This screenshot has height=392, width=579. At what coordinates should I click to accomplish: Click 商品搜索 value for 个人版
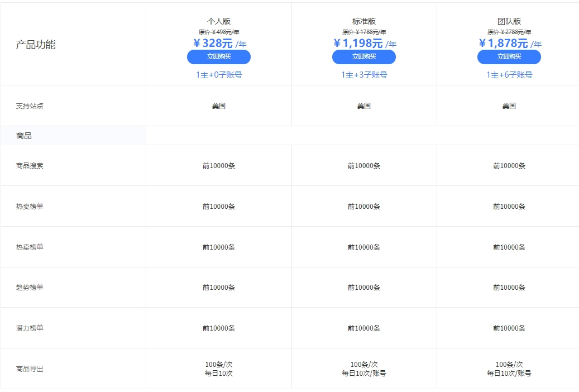pos(219,166)
